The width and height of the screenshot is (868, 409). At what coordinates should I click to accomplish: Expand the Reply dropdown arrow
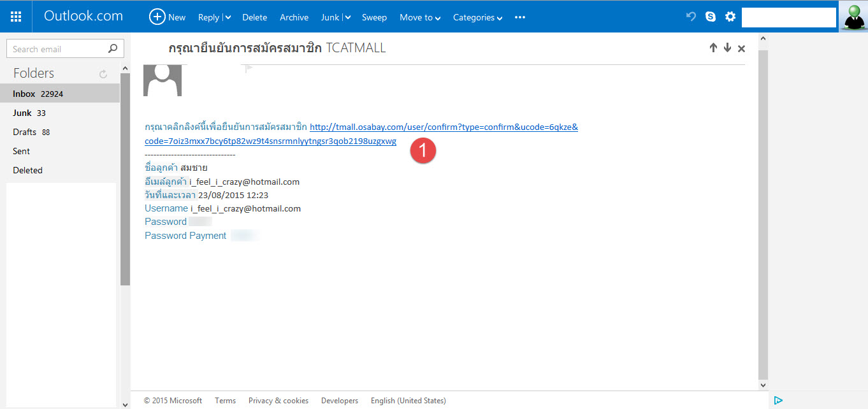click(228, 18)
